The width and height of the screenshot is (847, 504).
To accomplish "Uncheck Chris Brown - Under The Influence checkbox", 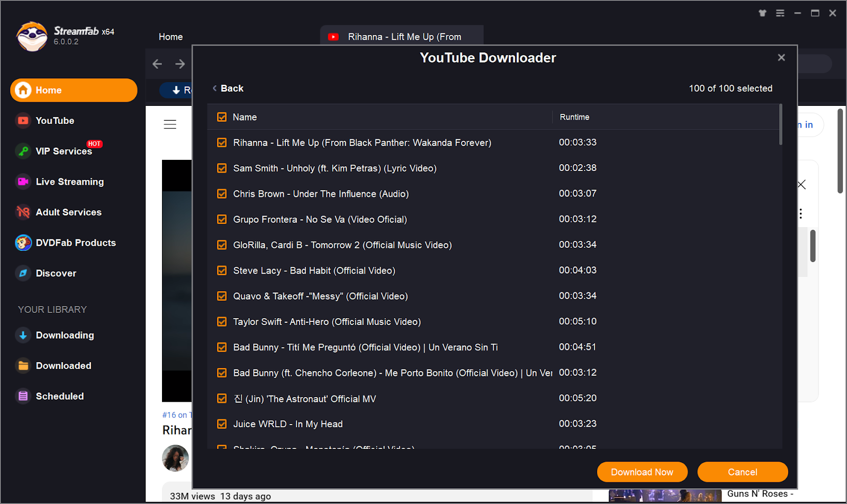I will 222,194.
